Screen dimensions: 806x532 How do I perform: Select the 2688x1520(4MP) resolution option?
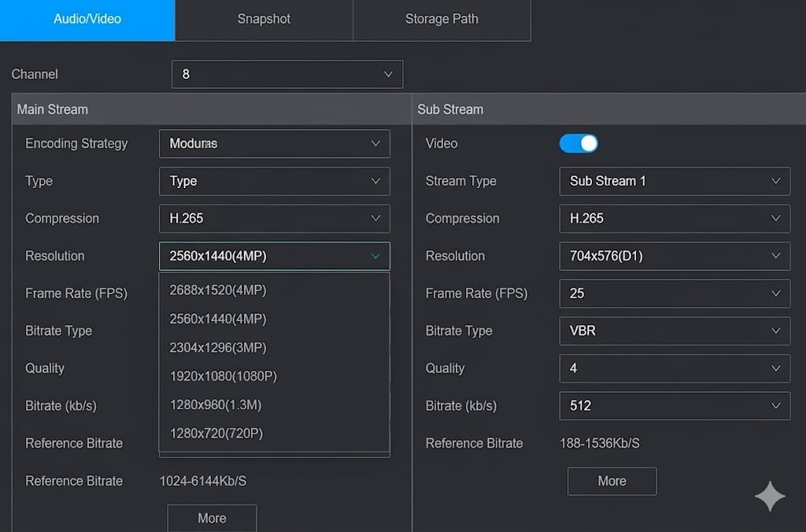[217, 290]
